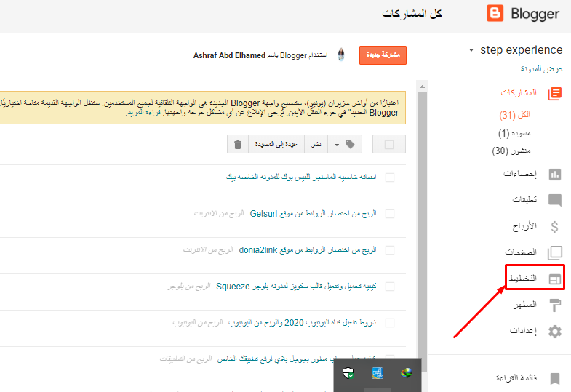Filter posts by الكل (31)

pyautogui.click(x=514, y=115)
